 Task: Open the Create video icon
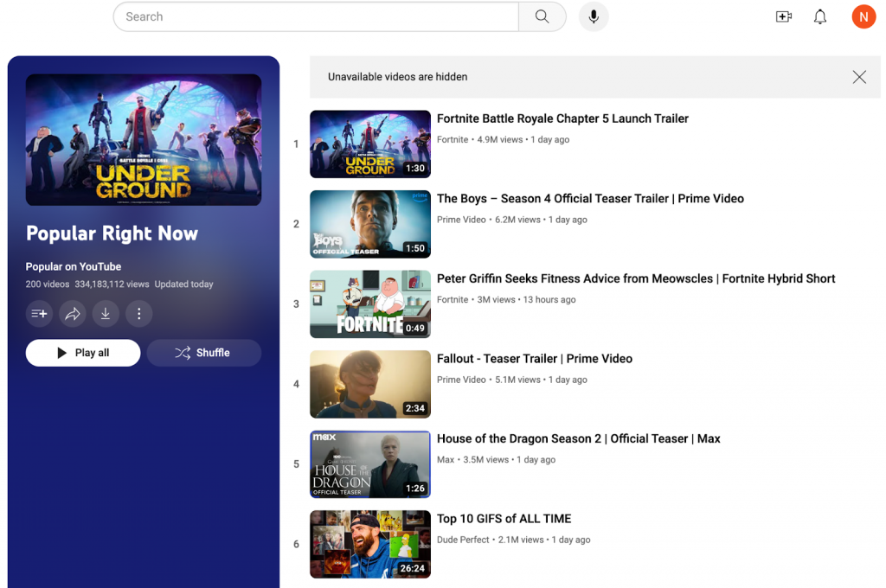pos(783,16)
